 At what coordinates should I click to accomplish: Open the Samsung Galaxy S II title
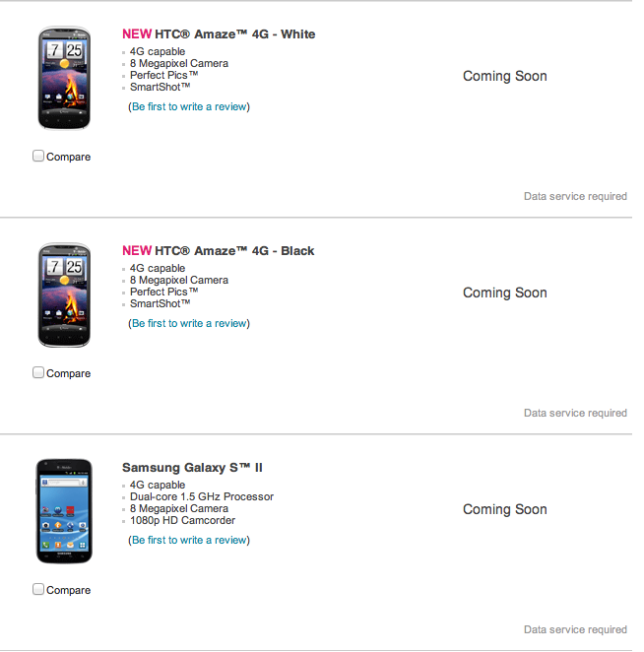192,468
